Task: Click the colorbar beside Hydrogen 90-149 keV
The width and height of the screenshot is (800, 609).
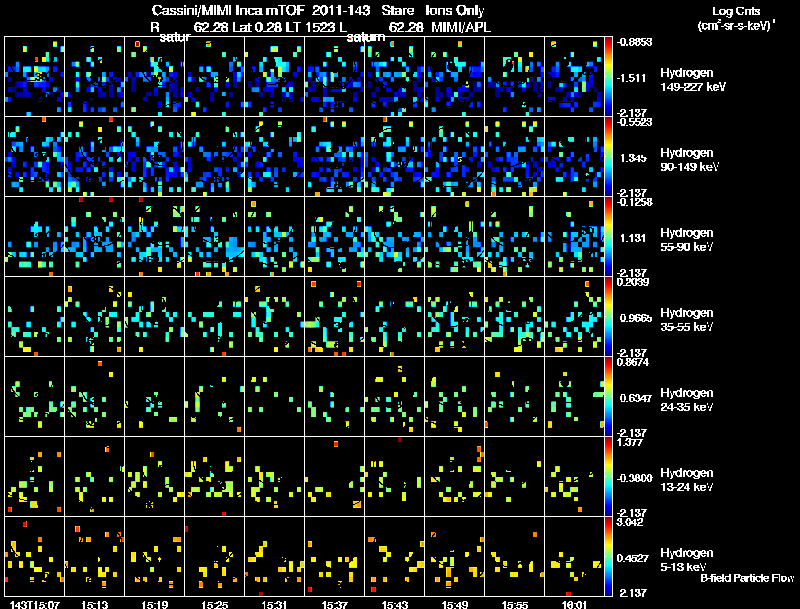Action: point(609,157)
